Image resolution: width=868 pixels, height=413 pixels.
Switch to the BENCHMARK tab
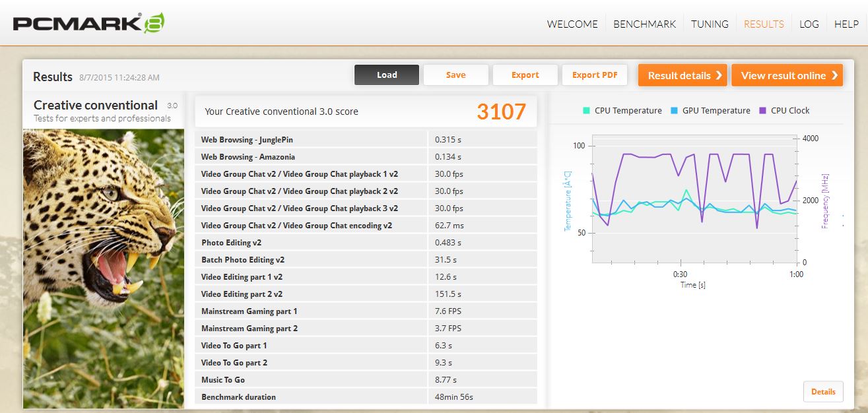point(644,24)
